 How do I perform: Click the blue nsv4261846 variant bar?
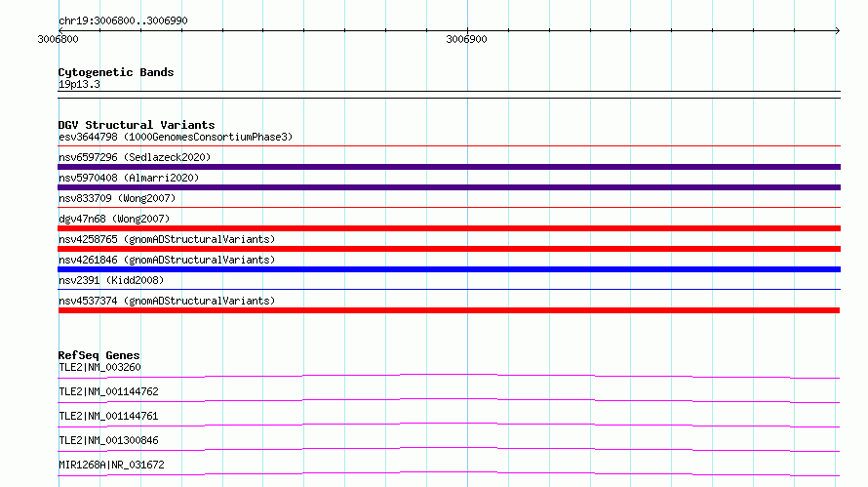coord(449,269)
